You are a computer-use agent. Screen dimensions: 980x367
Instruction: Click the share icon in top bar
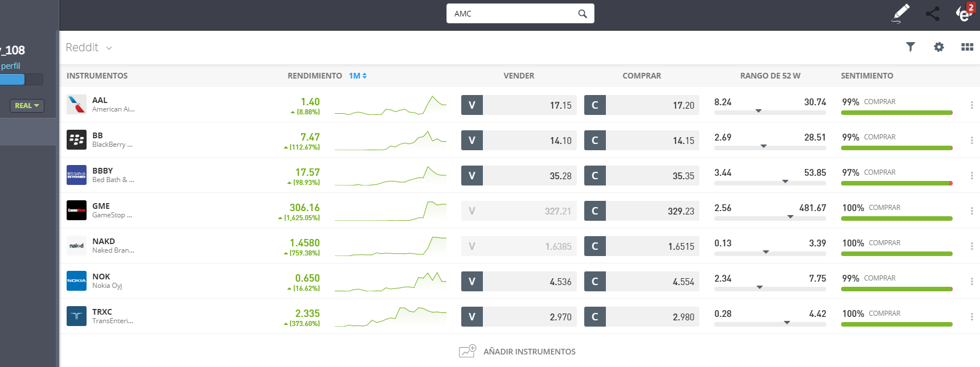pyautogui.click(x=932, y=14)
